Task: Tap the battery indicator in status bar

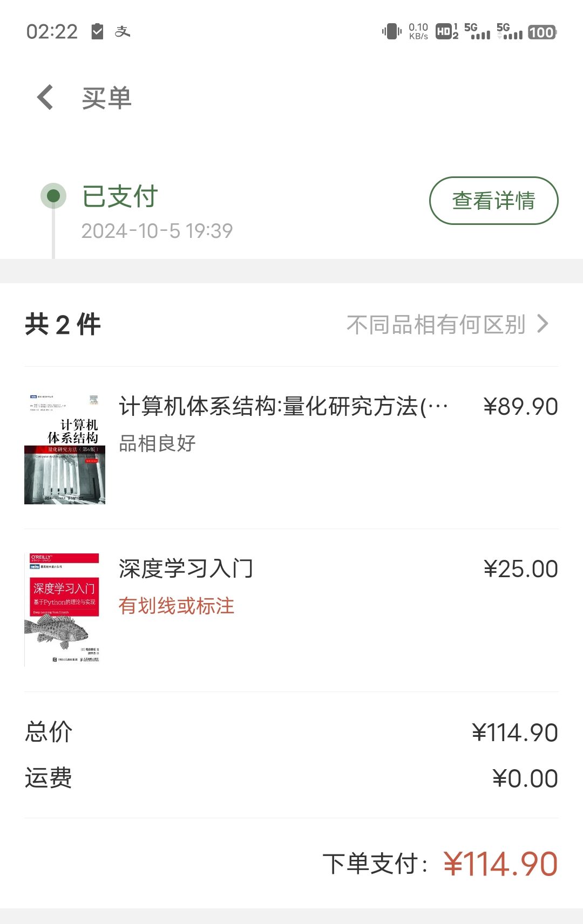Action: tap(542, 32)
